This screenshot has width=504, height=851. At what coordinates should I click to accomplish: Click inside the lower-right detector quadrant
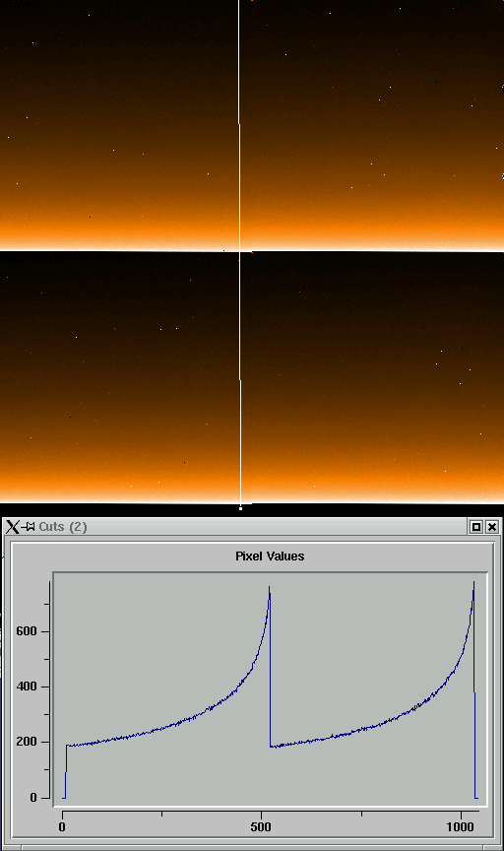[373, 378]
